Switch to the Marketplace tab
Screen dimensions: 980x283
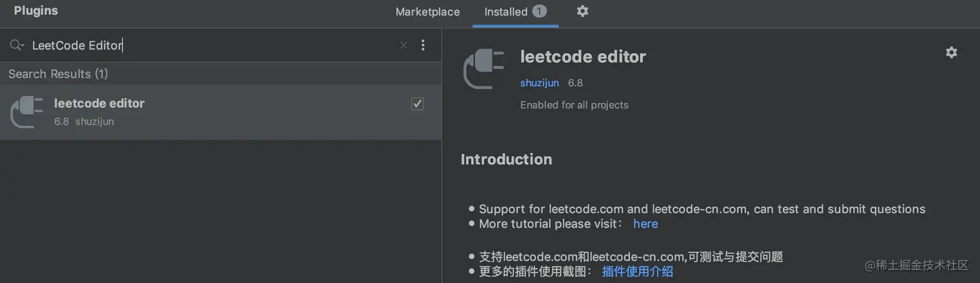(428, 12)
